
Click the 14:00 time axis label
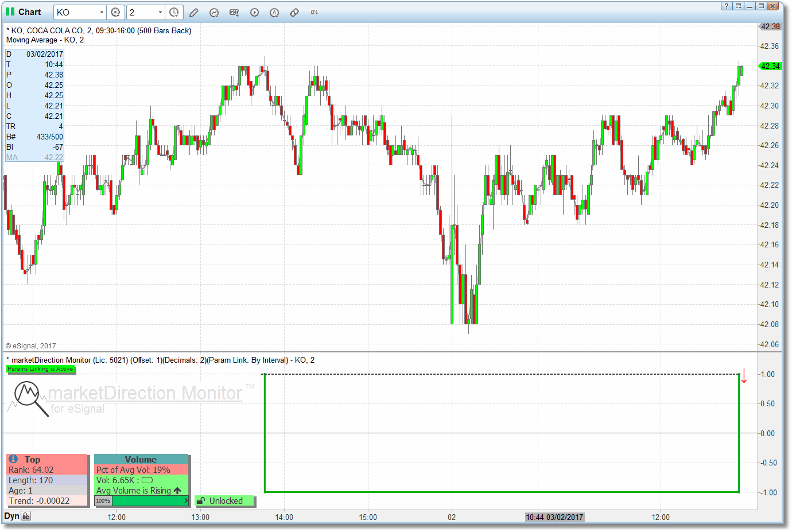click(x=284, y=517)
